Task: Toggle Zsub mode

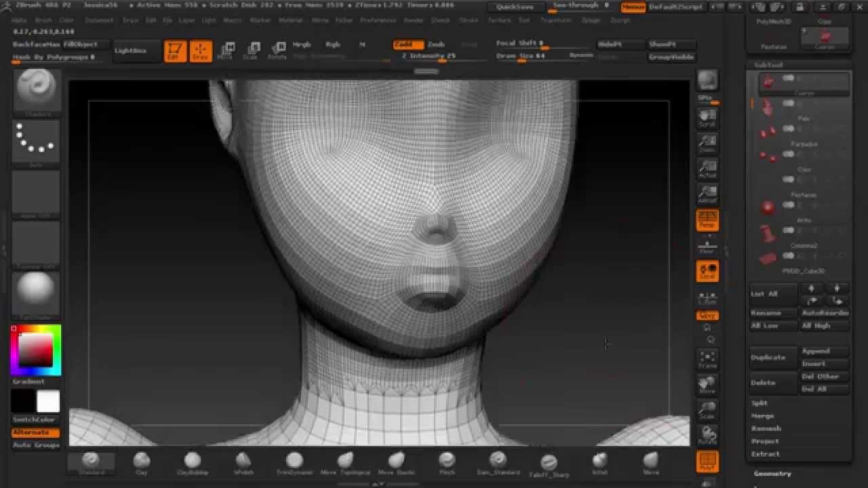Action: (436, 44)
